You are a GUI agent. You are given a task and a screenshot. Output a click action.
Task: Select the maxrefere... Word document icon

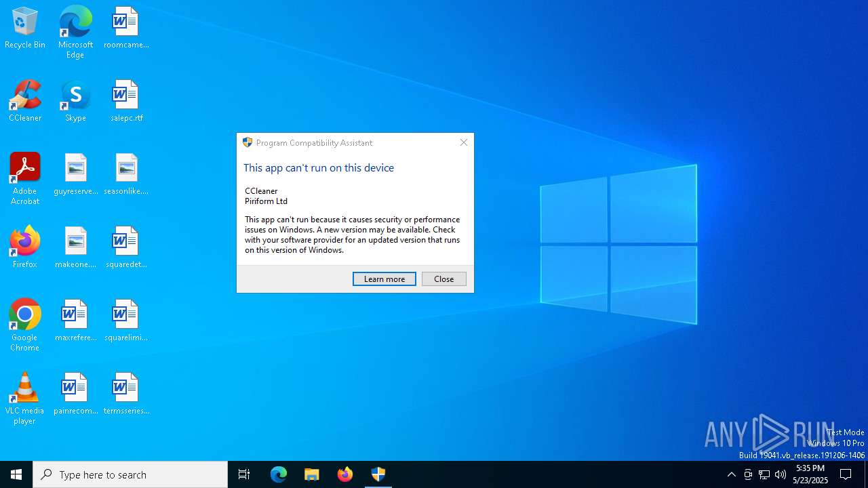click(75, 321)
